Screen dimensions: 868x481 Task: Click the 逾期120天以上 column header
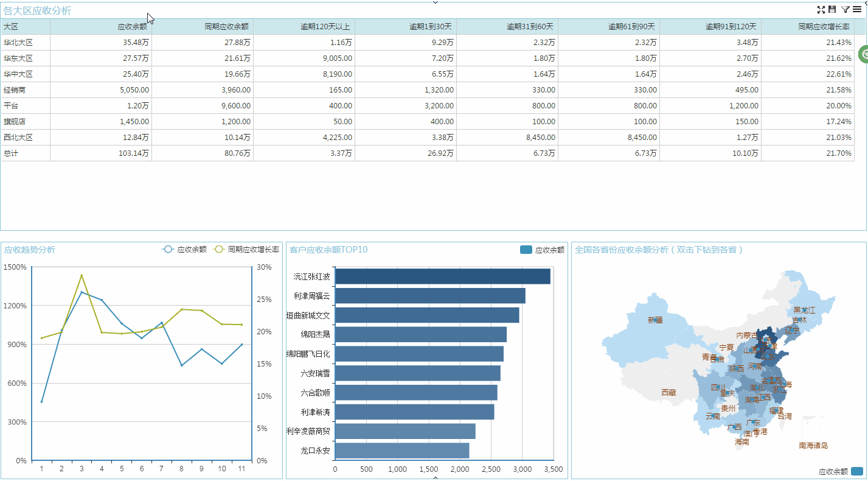point(325,27)
